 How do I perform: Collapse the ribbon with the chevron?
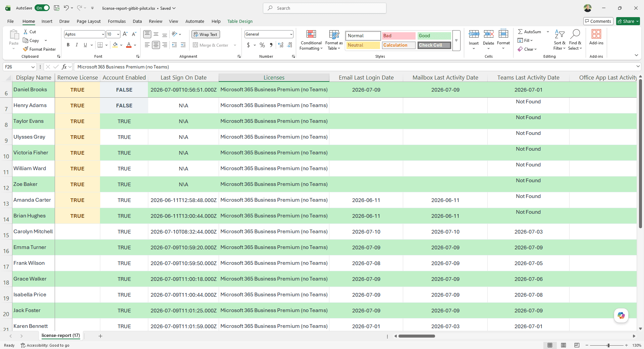(636, 55)
